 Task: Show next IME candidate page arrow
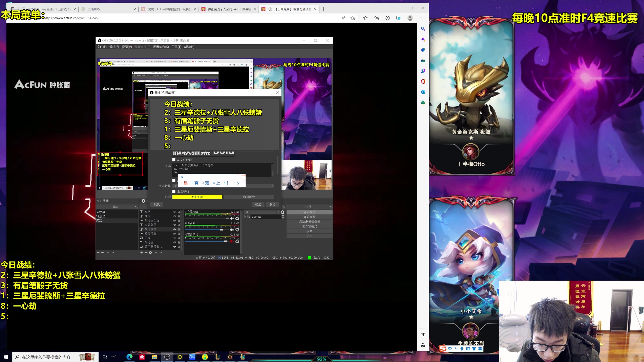[238, 183]
